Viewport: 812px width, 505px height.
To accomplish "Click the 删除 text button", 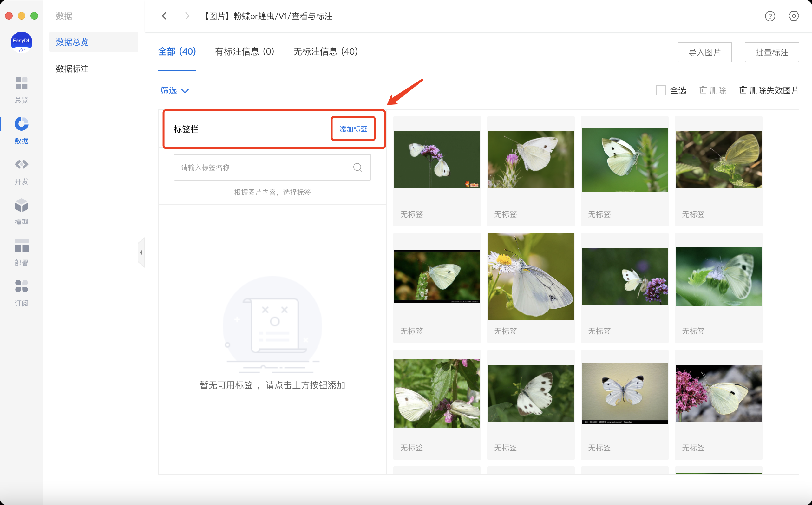I will 718,90.
